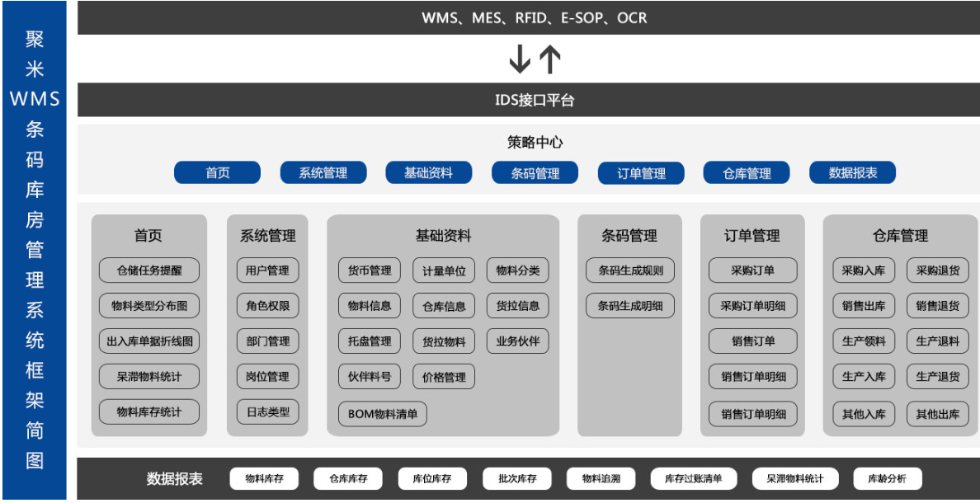Select the blue 基础资料 pill
The image size is (980, 503).
[x=429, y=172]
